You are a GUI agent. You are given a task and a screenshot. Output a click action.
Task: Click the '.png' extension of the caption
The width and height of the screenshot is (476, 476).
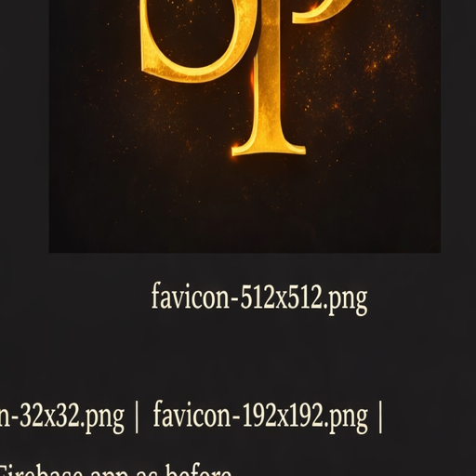pyautogui.click(x=345, y=300)
